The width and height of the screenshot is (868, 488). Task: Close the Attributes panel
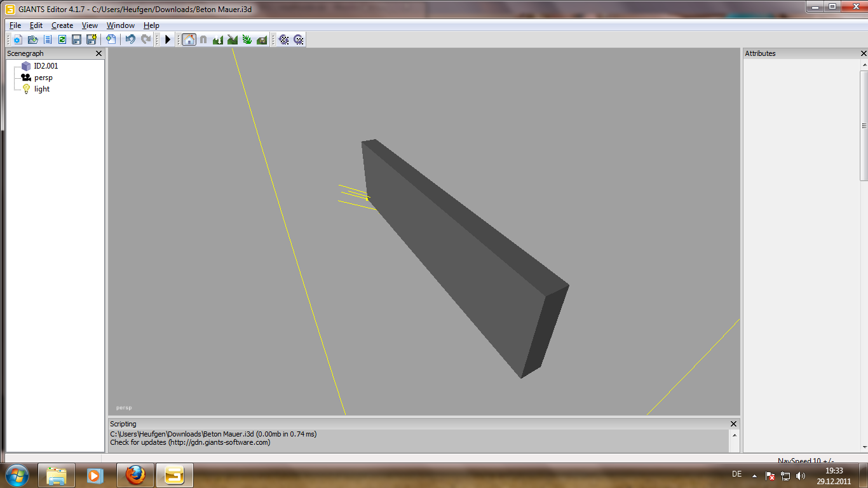[864, 53]
